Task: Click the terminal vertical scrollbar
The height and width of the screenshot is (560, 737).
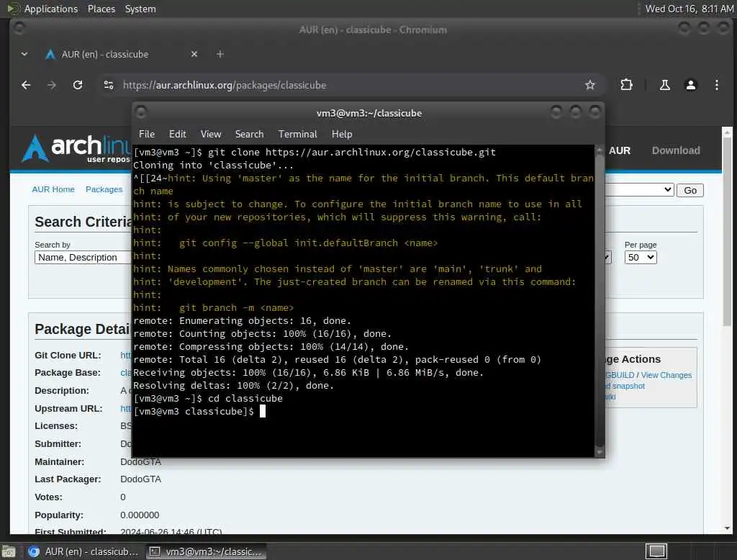Action: click(x=600, y=301)
